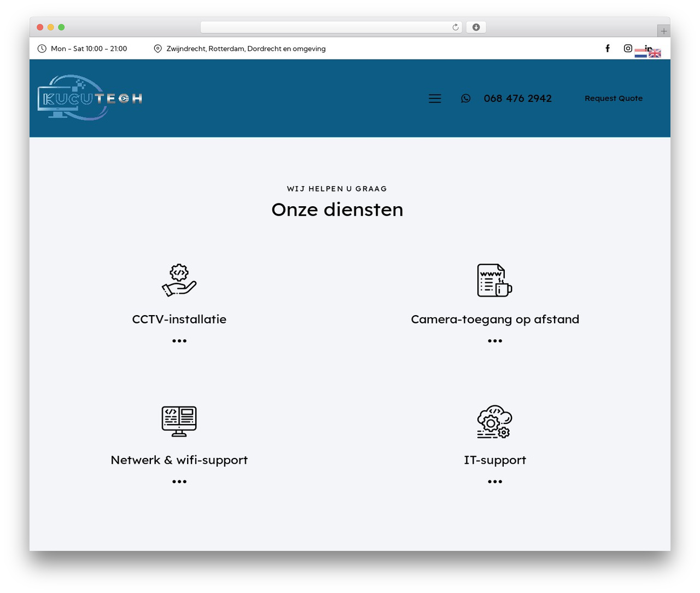The image size is (700, 593).
Task: Click the WhatsApp icon by the phone number
Action: [x=465, y=98]
